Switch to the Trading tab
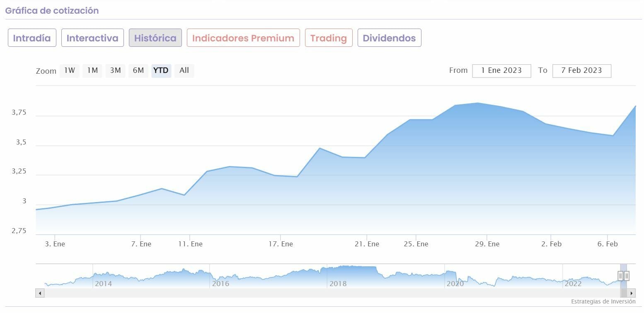The height and width of the screenshot is (313, 644). [x=329, y=38]
